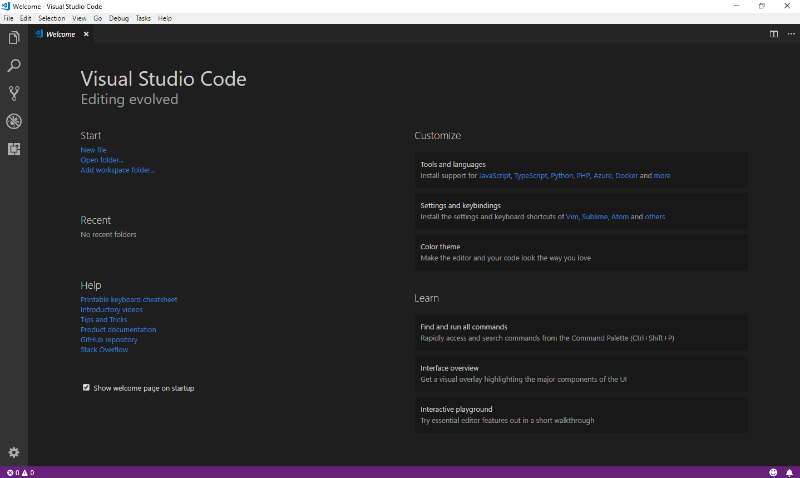Click the Tools and languages heading

pos(453,164)
